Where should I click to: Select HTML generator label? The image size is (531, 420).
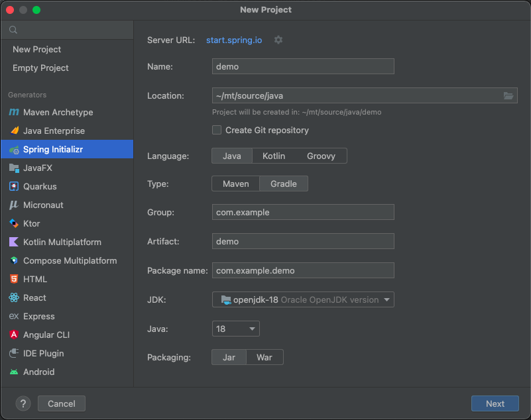coord(35,279)
